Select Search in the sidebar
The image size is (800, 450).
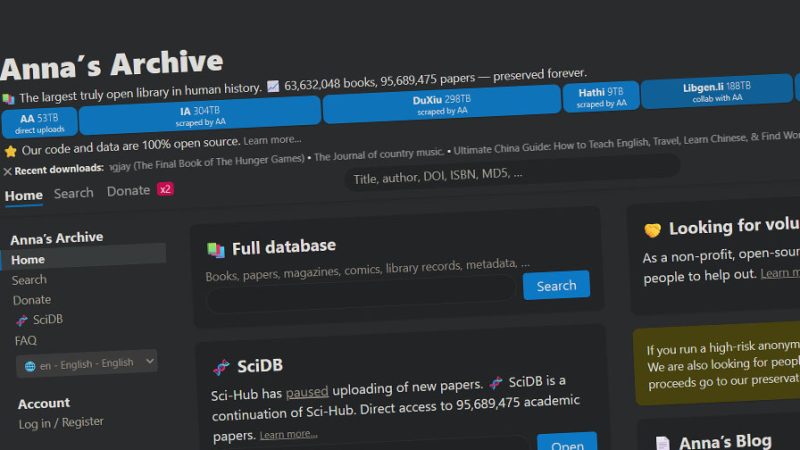29,280
